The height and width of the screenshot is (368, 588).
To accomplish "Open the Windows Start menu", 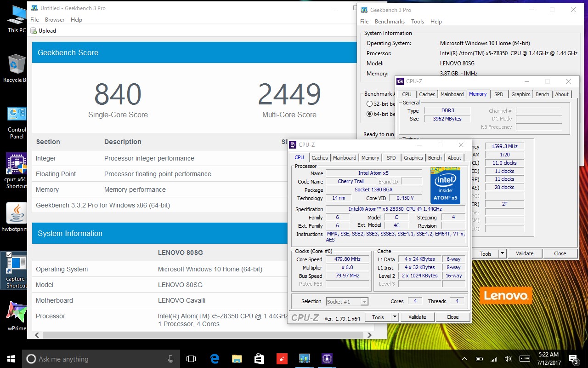I will (11, 359).
